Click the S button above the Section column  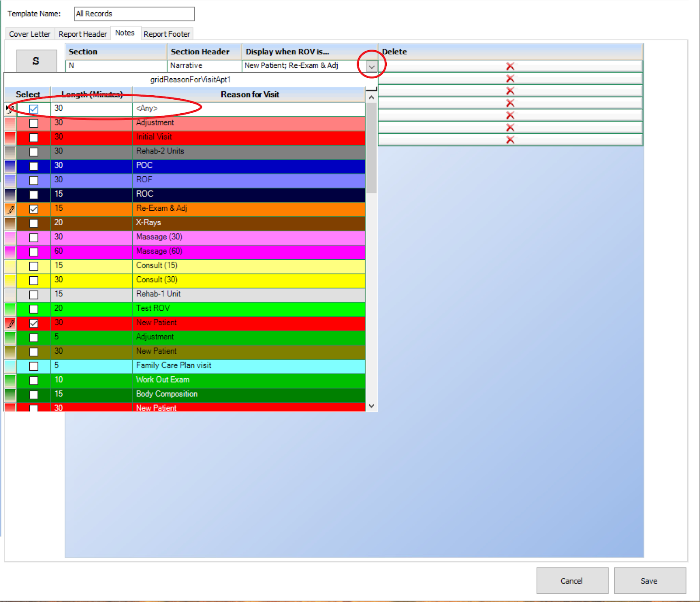tap(37, 61)
